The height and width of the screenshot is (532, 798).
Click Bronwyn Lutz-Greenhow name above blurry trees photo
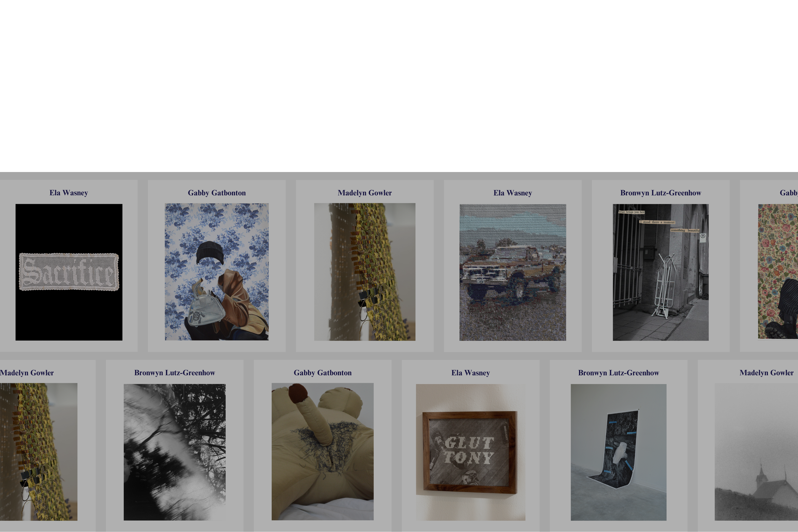click(175, 372)
